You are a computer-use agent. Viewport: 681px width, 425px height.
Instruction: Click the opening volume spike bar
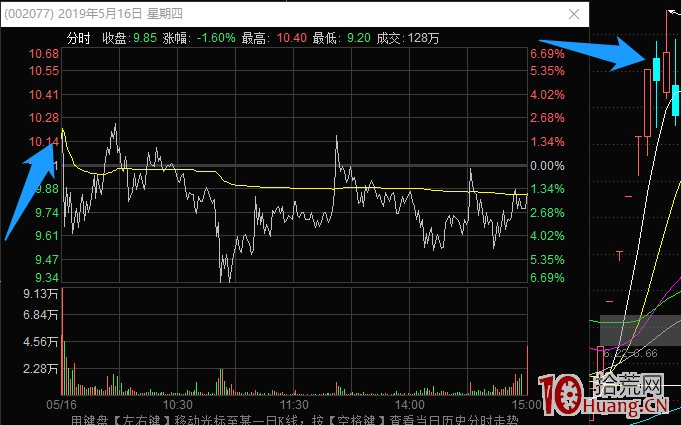pos(63,341)
